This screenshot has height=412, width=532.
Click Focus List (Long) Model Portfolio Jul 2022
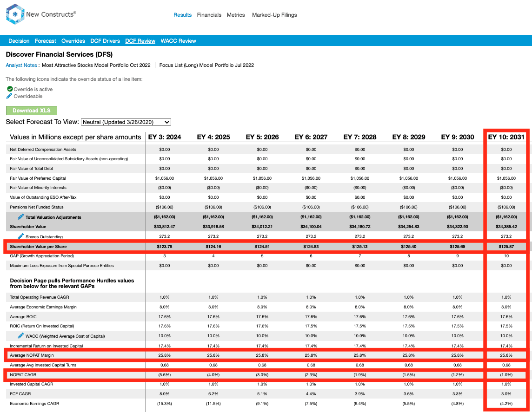coord(206,65)
